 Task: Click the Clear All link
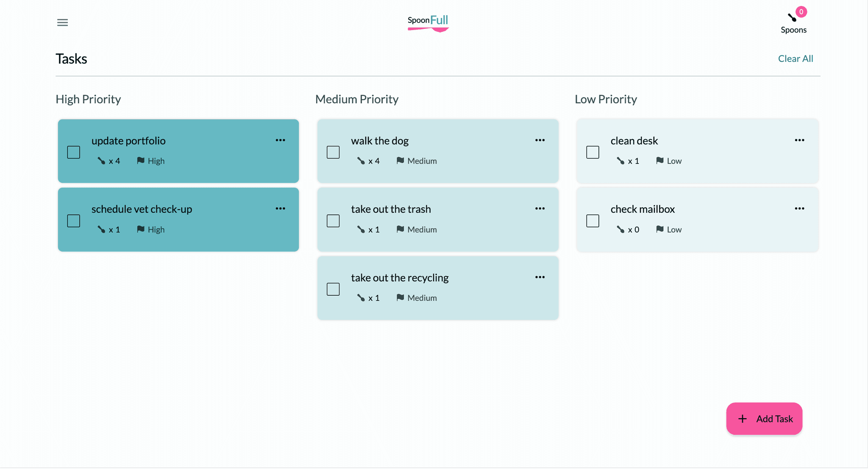[796, 58]
